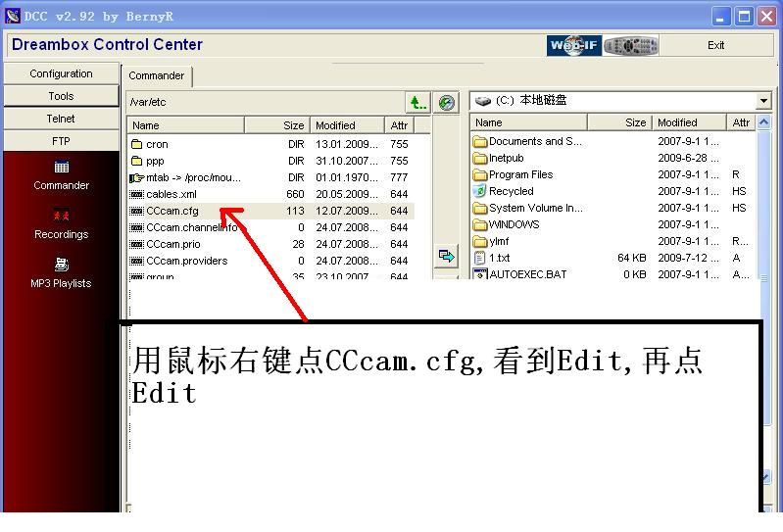Select the CCcam.channelinfo file icon
Image resolution: width=783 pixels, height=532 pixels.
click(136, 227)
